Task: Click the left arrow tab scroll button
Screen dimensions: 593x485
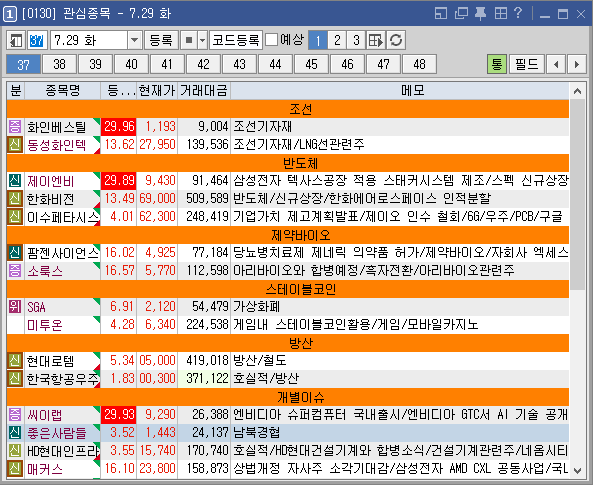Action: [556, 64]
